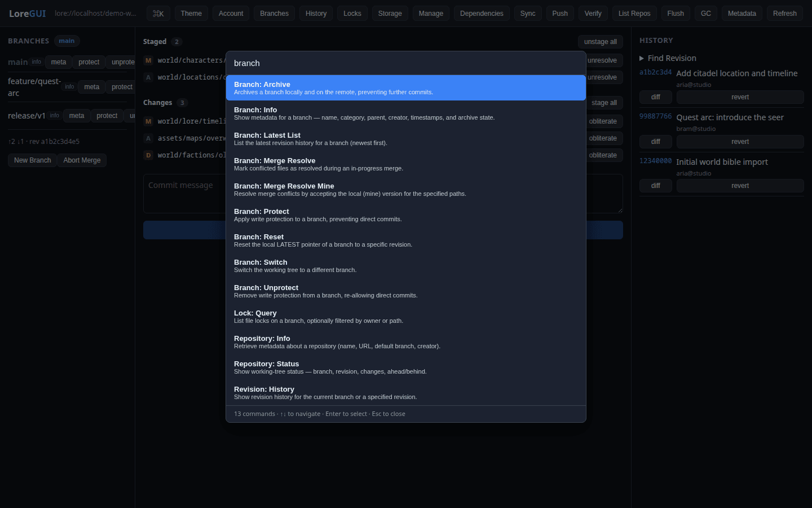The image size is (812, 508).
Task: Pick the Repository: Status command
Action: pos(406,367)
